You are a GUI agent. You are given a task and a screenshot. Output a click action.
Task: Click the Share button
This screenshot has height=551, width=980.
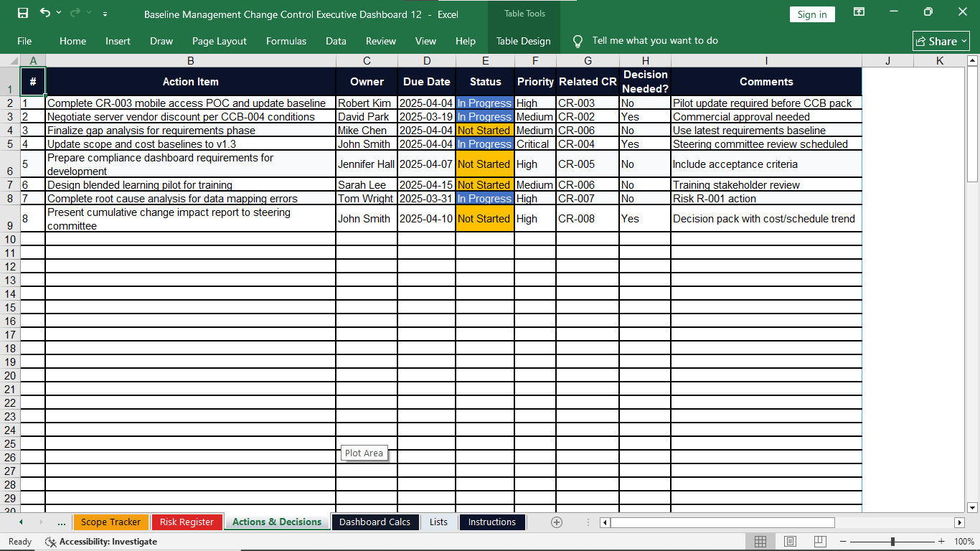coord(941,41)
